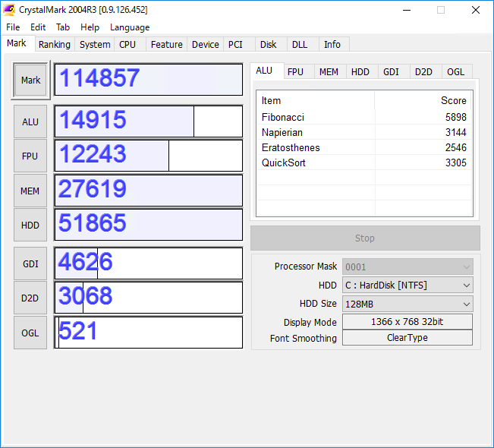Open the HDD drive dropdown
The width and height of the screenshot is (494, 448).
[407, 286]
